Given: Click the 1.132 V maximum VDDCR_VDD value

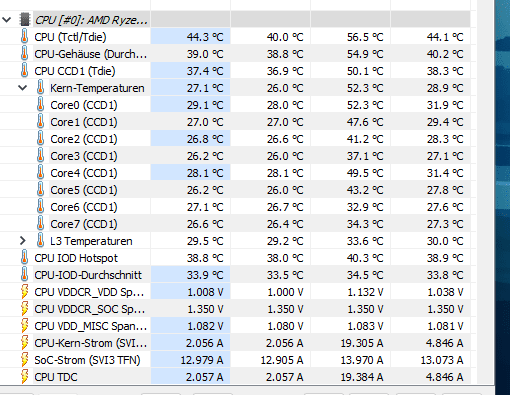Looking at the screenshot, I should 365,292.
